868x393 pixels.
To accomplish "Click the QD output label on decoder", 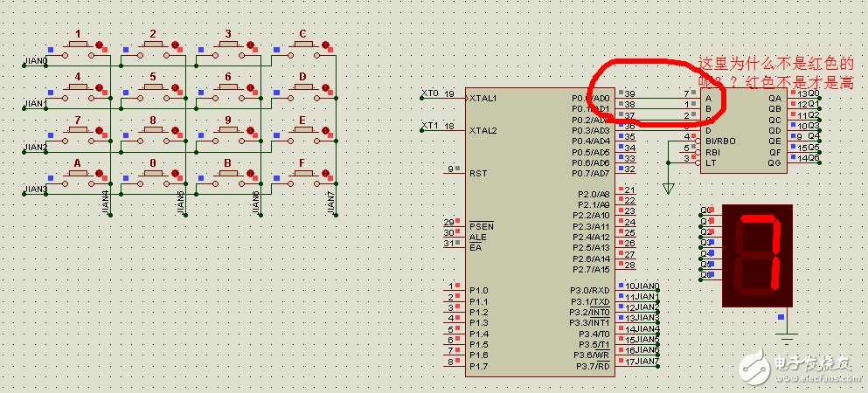I will click(x=774, y=130).
